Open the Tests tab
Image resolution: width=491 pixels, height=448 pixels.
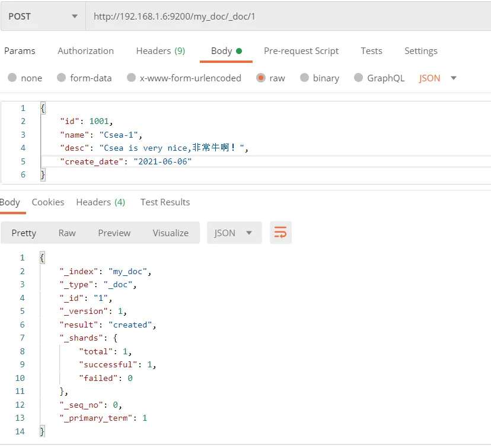tap(371, 51)
